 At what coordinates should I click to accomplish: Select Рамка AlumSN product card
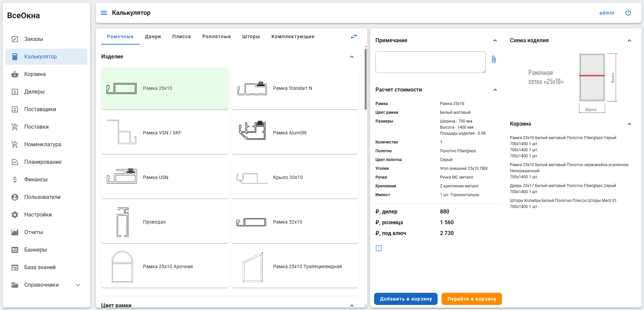click(x=295, y=133)
